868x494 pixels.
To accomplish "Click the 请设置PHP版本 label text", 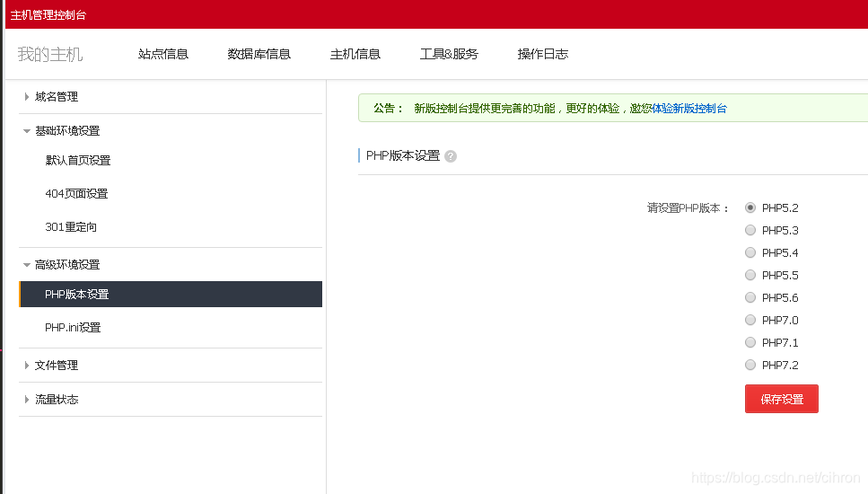I will pos(688,208).
